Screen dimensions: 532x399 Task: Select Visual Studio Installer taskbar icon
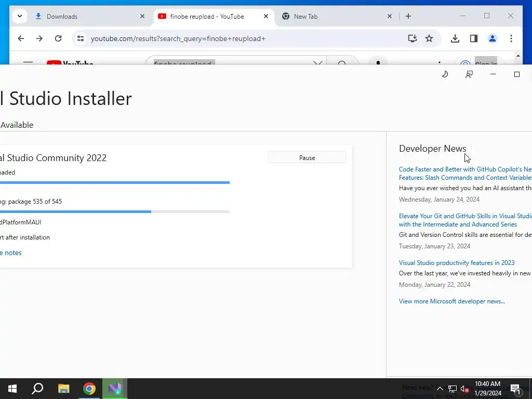coord(115,389)
